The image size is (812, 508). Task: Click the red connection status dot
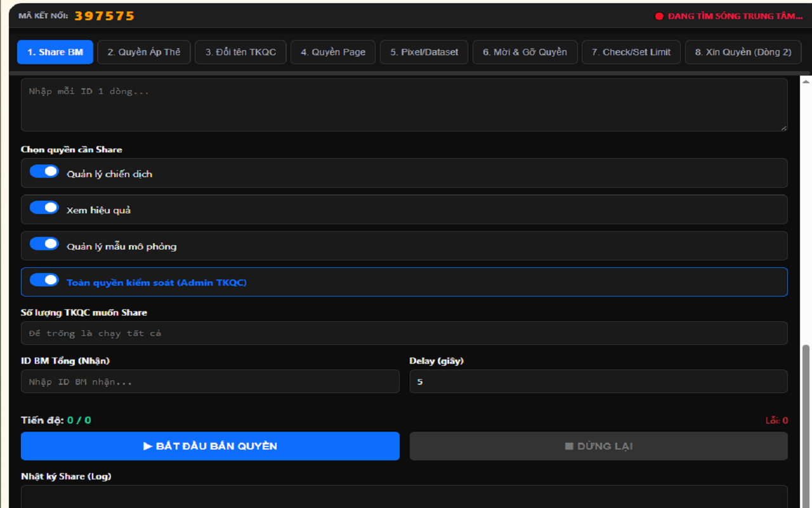(x=659, y=17)
